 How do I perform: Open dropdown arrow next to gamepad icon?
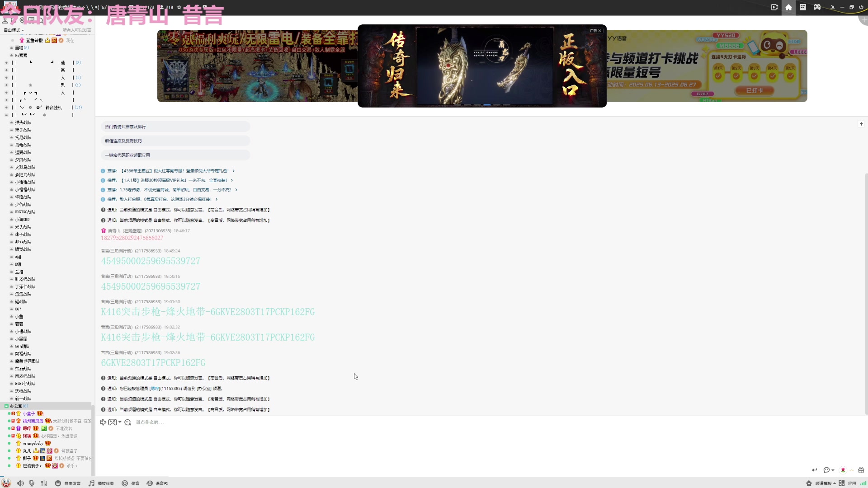(120, 422)
